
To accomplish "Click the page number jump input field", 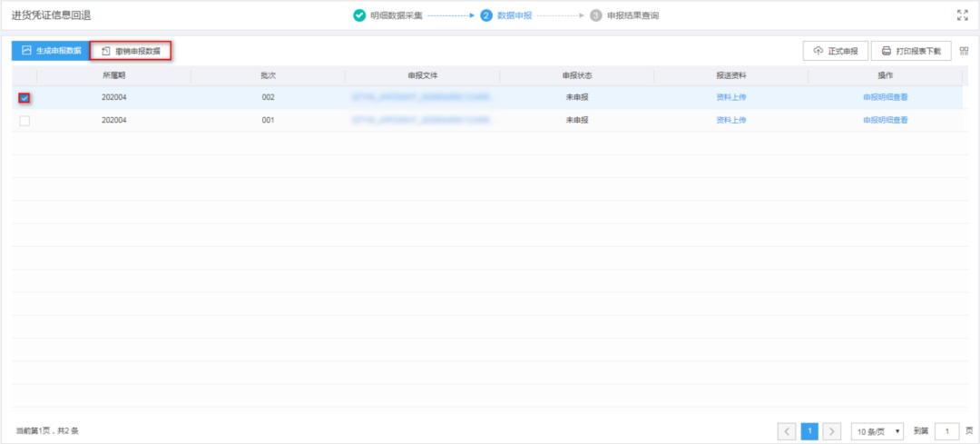I will (x=947, y=431).
